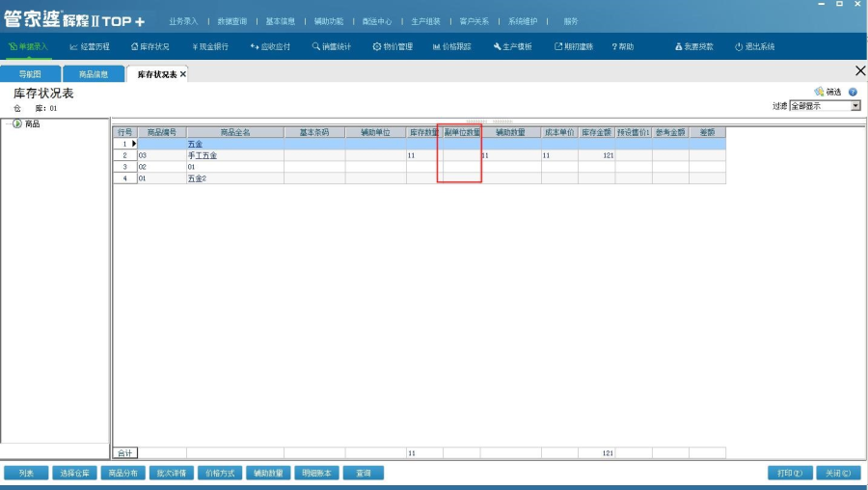Sort by the 库存金额 column header

pos(597,132)
